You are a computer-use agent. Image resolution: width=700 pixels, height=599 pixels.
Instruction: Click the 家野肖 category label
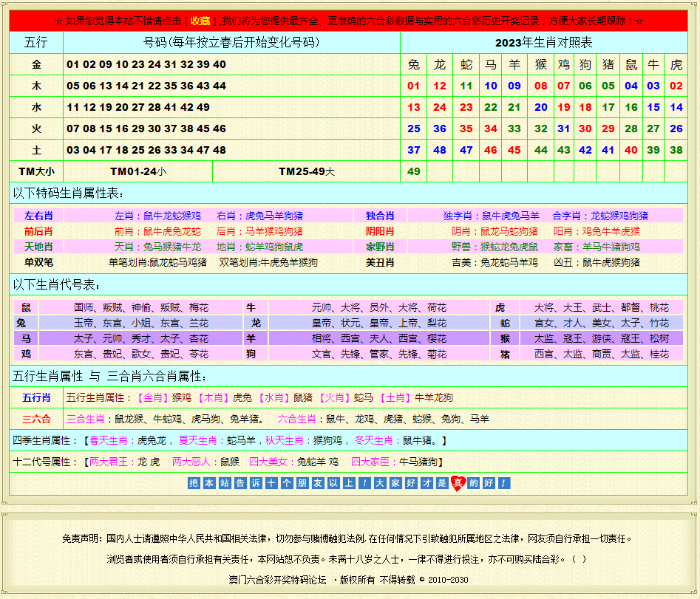(x=380, y=247)
